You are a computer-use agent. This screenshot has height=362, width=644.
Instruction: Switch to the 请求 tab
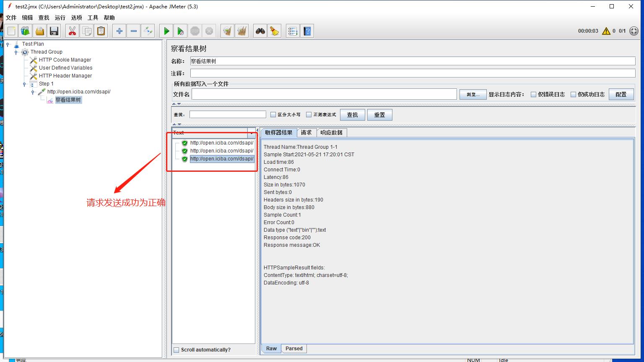(306, 132)
